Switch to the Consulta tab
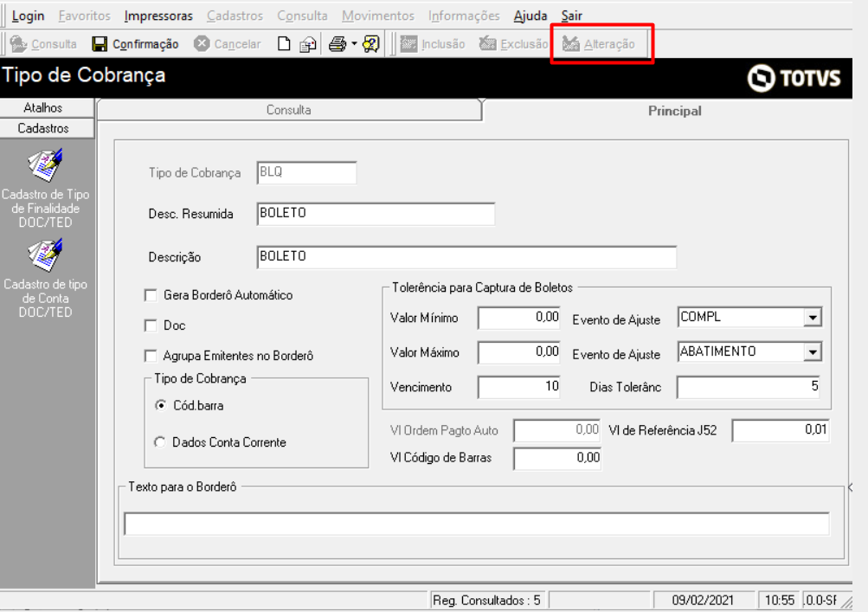868x612 pixels. pos(289,110)
